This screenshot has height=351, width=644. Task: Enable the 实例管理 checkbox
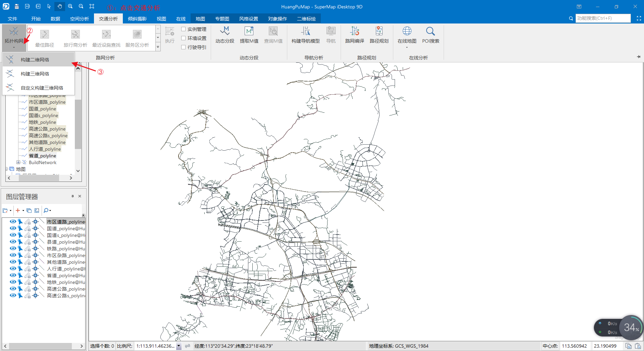pos(183,29)
